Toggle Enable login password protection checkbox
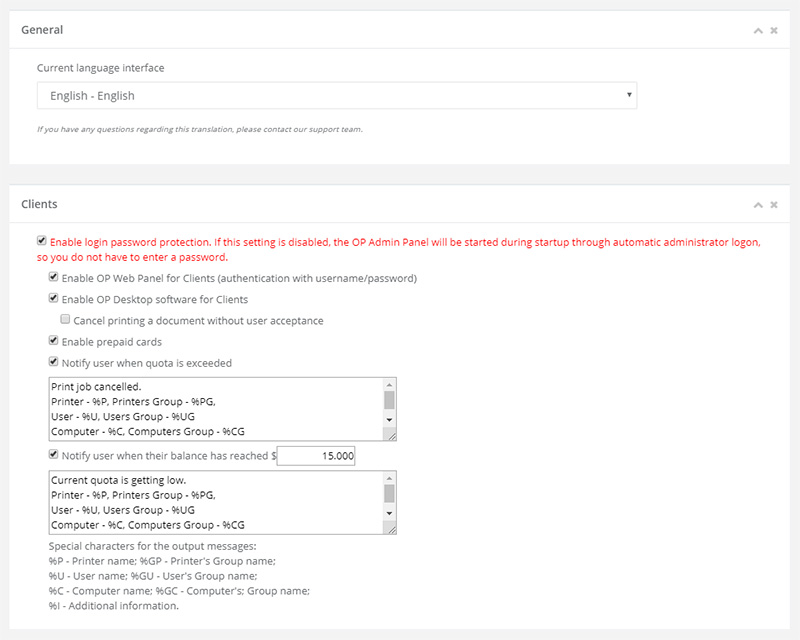The height and width of the screenshot is (640, 800). click(x=41, y=241)
